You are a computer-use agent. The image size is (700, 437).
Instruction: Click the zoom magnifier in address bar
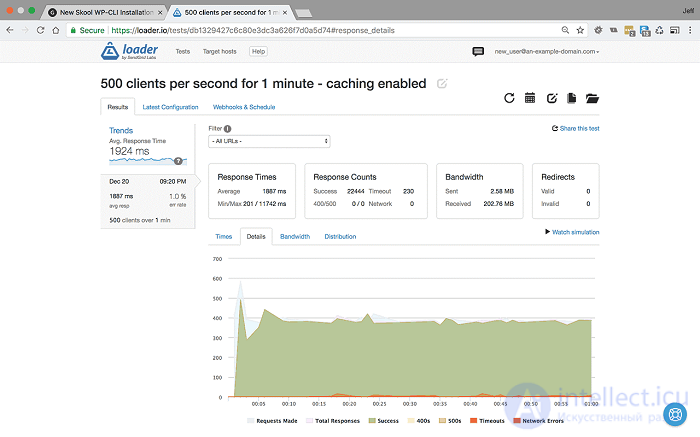click(565, 30)
